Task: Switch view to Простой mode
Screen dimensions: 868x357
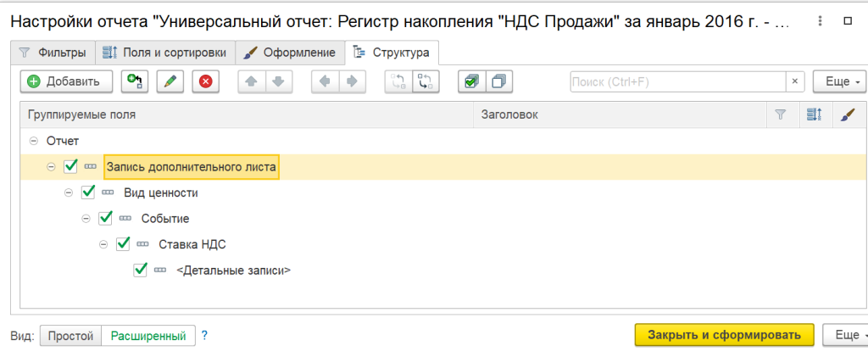Action: pyautogui.click(x=71, y=336)
